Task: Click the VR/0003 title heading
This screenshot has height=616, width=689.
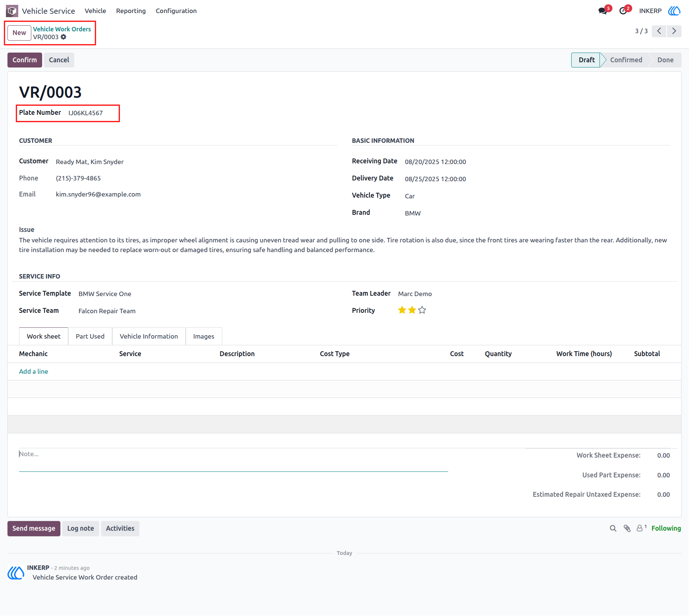Action: tap(50, 92)
